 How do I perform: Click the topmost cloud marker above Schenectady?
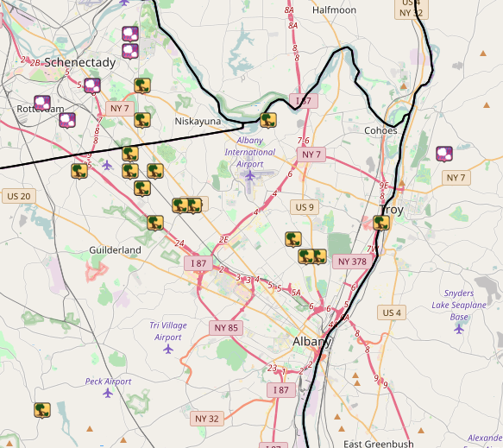[130, 34]
